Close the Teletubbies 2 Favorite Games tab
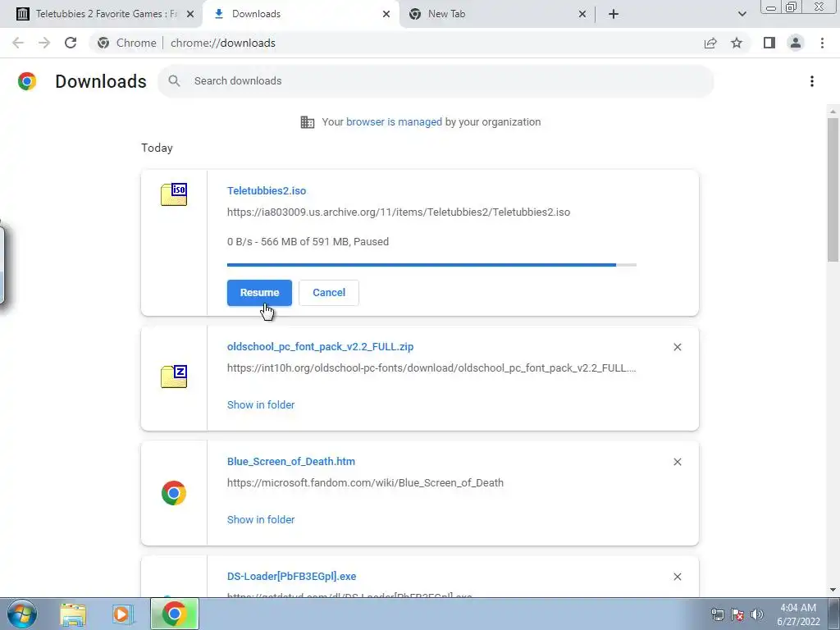 (x=190, y=14)
